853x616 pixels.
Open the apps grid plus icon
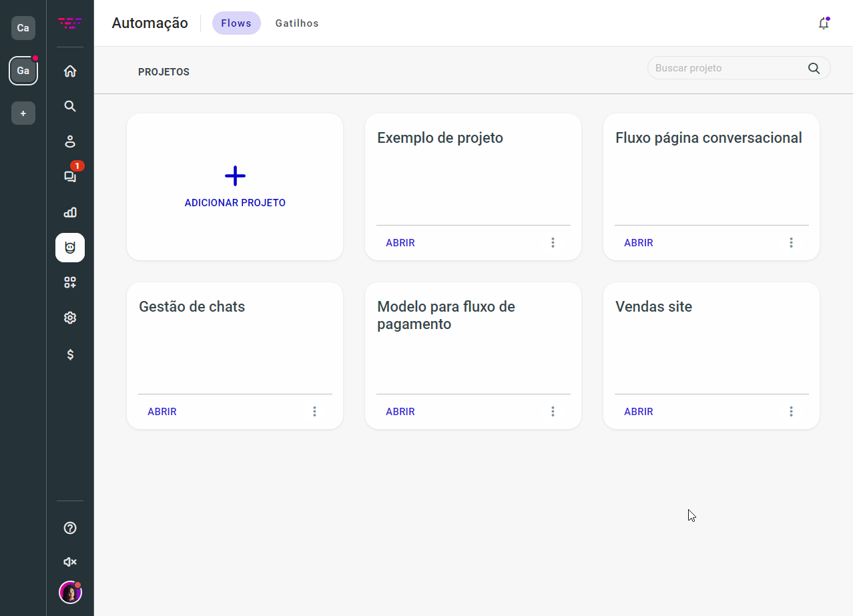(70, 282)
